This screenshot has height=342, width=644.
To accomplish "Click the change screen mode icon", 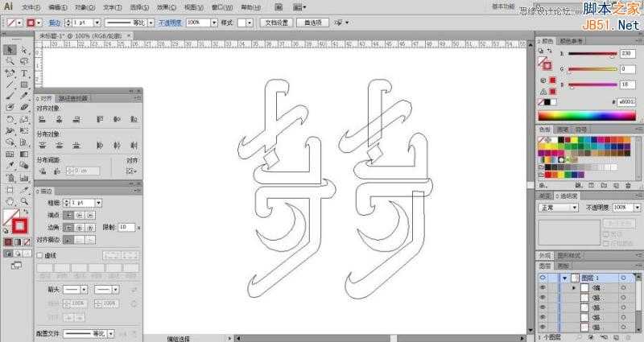I will pos(16,266).
